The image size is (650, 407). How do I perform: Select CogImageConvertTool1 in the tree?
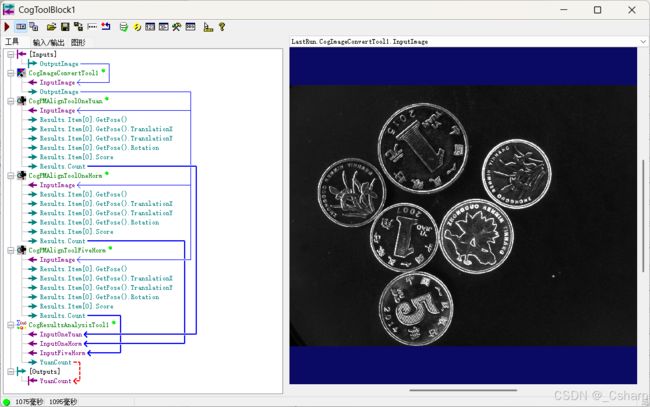coord(63,73)
